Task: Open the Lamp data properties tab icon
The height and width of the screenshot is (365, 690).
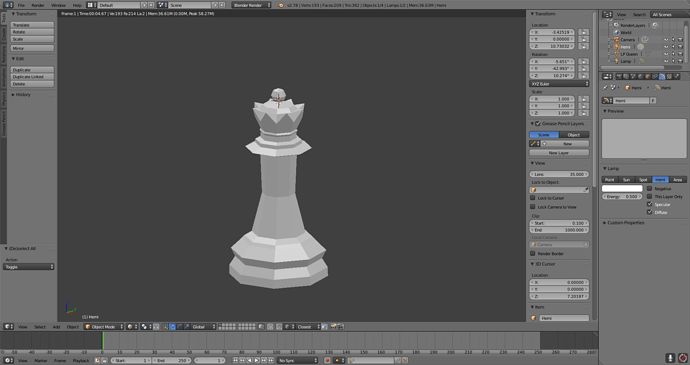Action: click(662, 77)
